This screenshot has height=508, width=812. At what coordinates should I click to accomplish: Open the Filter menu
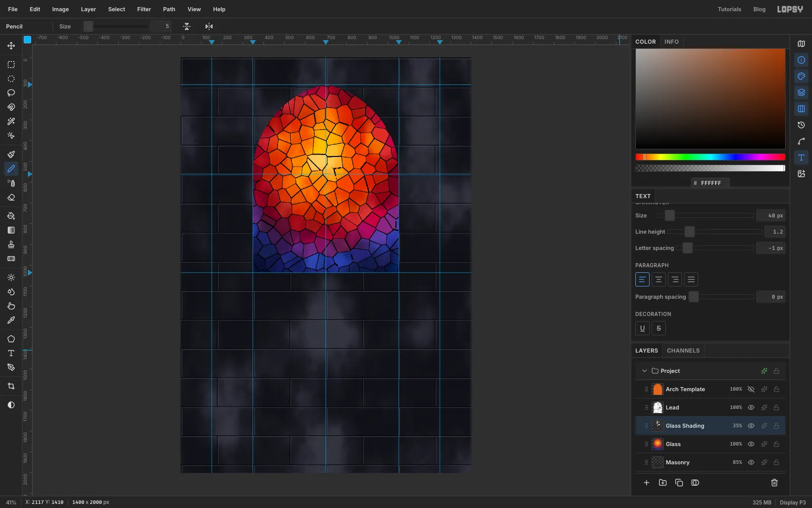[144, 9]
